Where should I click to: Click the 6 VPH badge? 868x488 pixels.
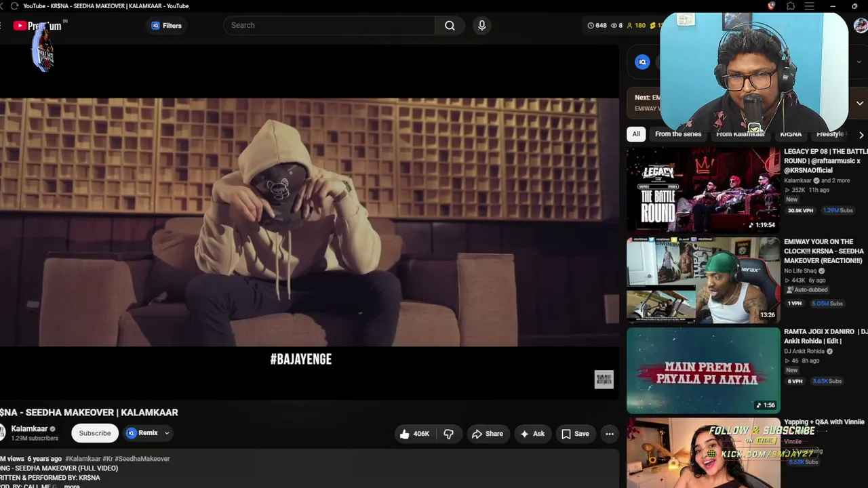click(x=795, y=381)
